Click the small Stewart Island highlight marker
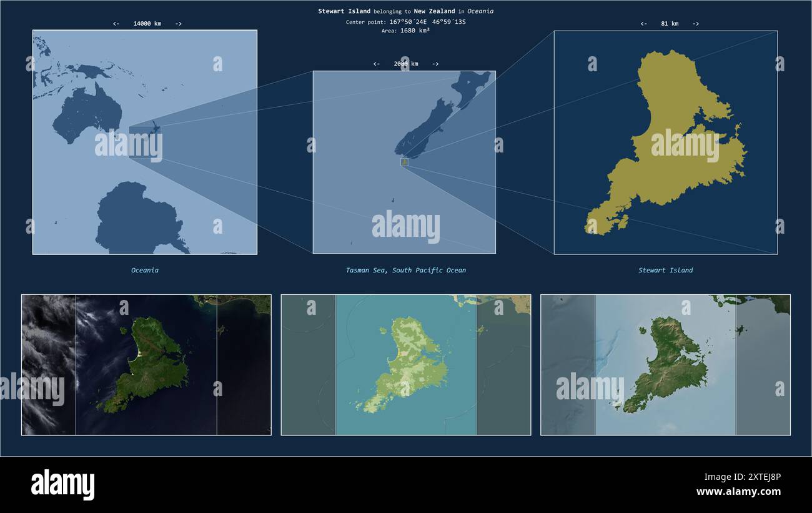Image resolution: width=812 pixels, height=513 pixels. [x=404, y=162]
